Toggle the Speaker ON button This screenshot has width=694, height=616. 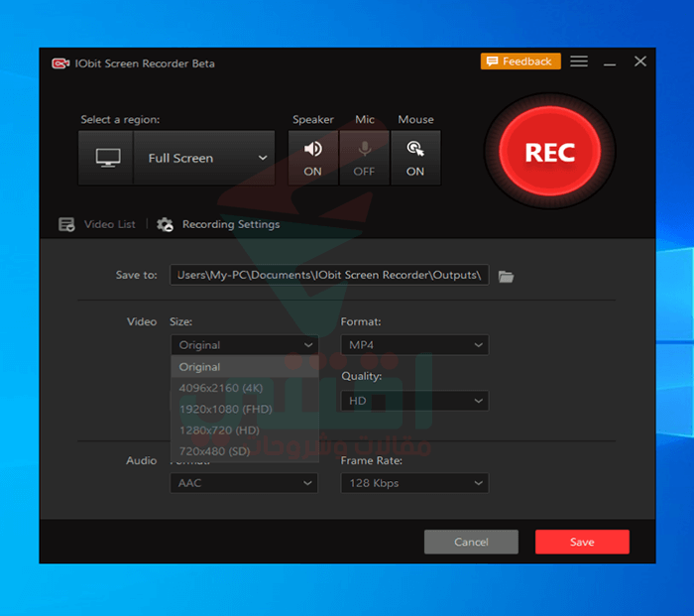coord(313,158)
